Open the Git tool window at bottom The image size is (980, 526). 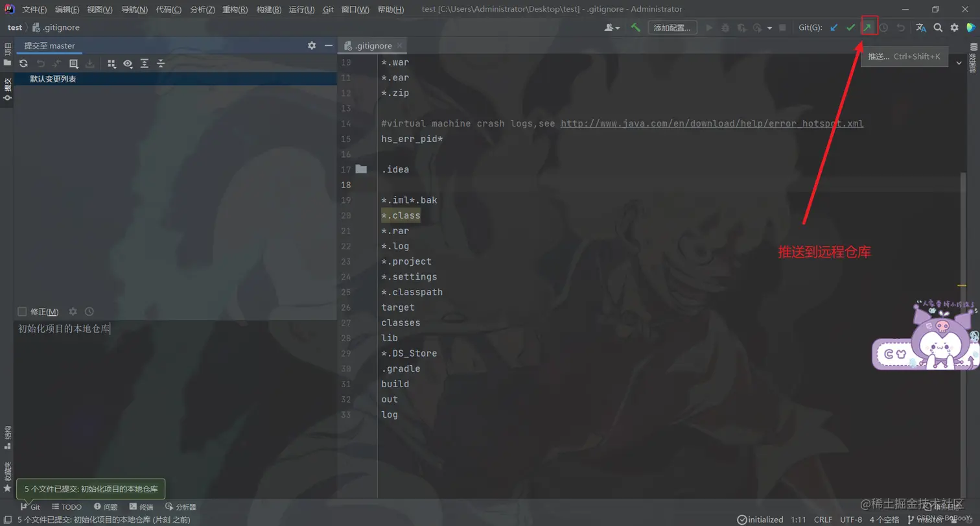30,507
